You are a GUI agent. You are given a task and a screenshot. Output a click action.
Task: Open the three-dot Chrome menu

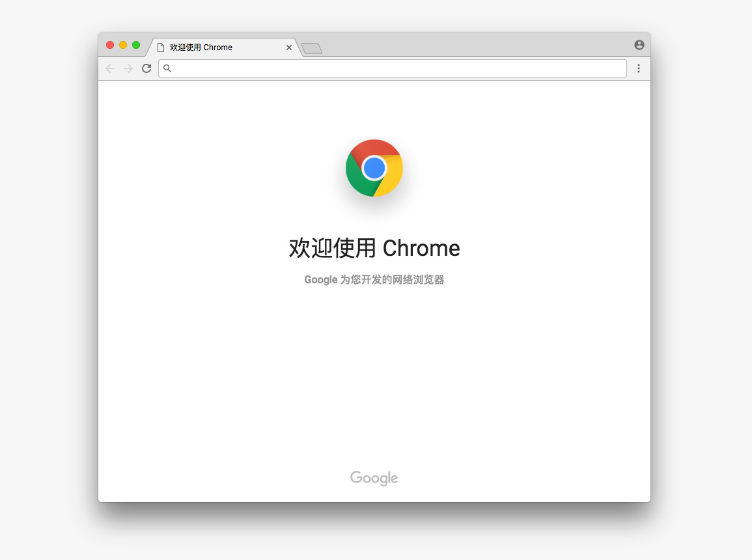tap(638, 68)
